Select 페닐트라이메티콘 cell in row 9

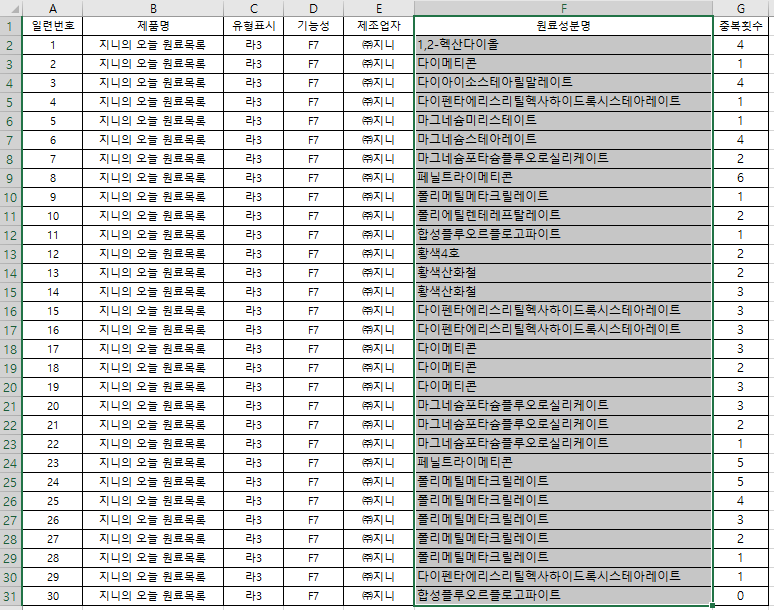coord(564,178)
